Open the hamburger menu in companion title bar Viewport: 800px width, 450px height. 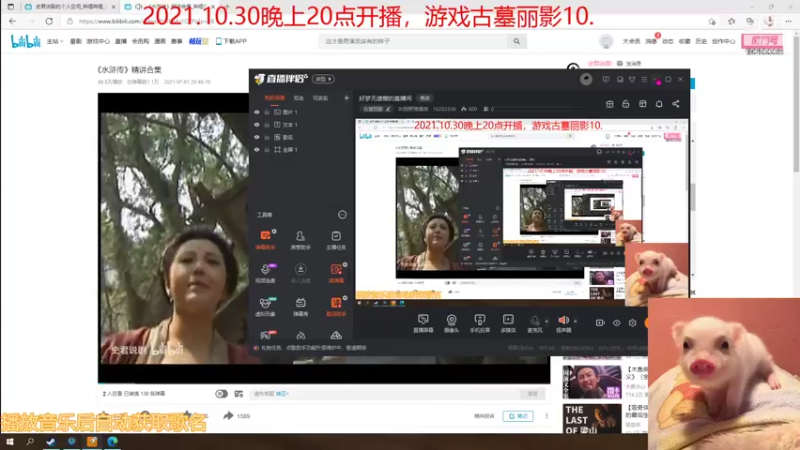pyautogui.click(x=644, y=80)
